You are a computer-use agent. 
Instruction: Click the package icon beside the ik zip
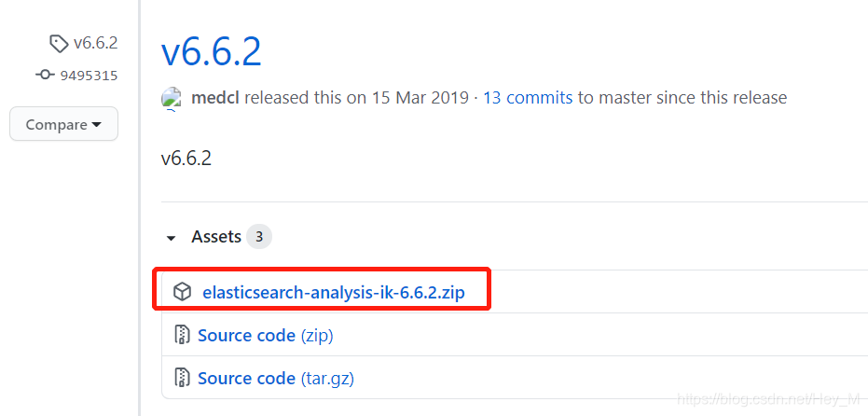(x=182, y=291)
